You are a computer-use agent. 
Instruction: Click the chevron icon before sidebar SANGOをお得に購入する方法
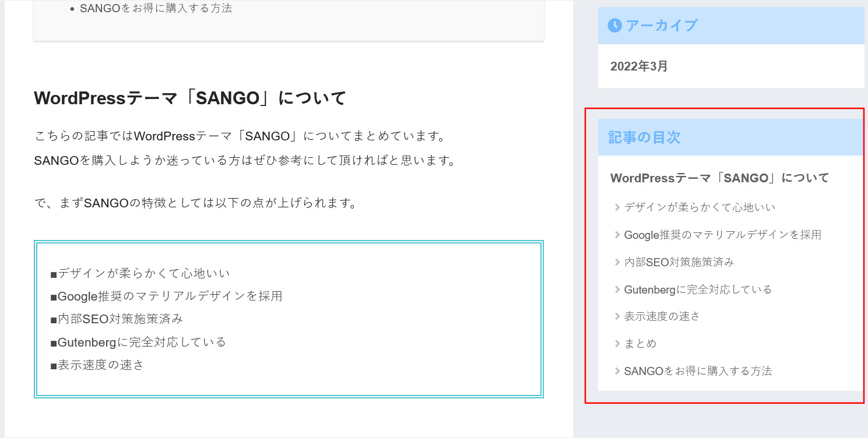click(x=617, y=371)
